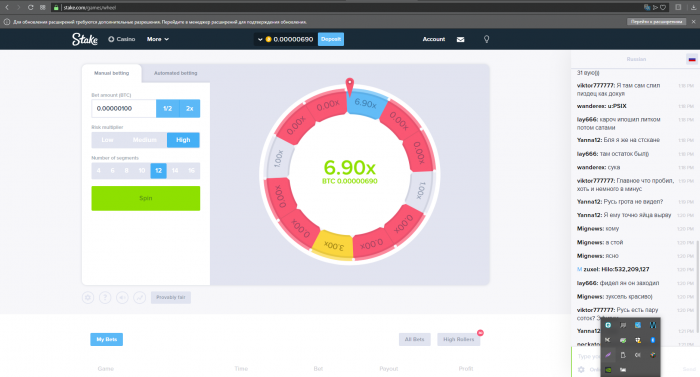Focus the Bet amount input field

click(x=124, y=108)
